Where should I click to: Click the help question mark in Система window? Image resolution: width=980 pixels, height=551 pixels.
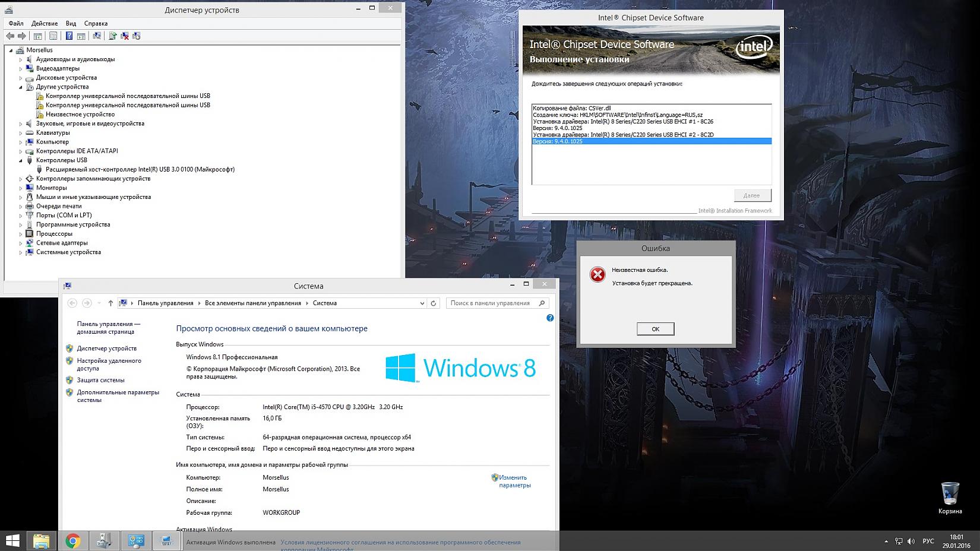[550, 318]
